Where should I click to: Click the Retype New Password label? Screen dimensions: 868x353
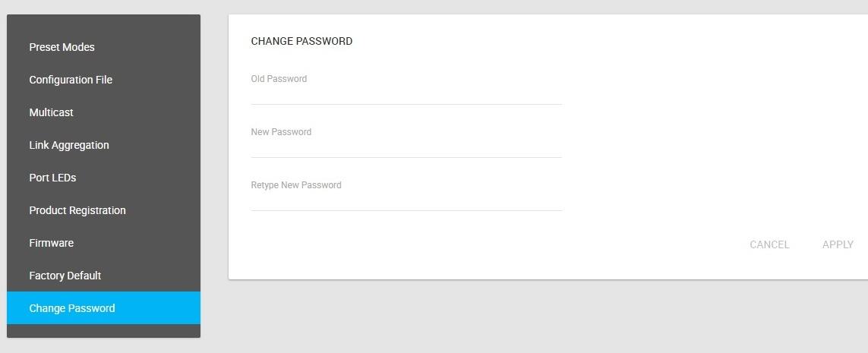tap(296, 185)
